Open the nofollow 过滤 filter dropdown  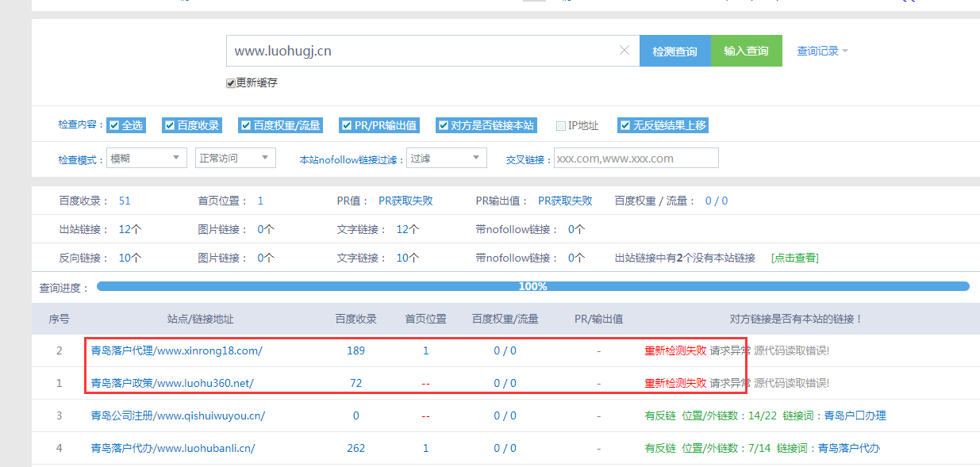coord(446,158)
